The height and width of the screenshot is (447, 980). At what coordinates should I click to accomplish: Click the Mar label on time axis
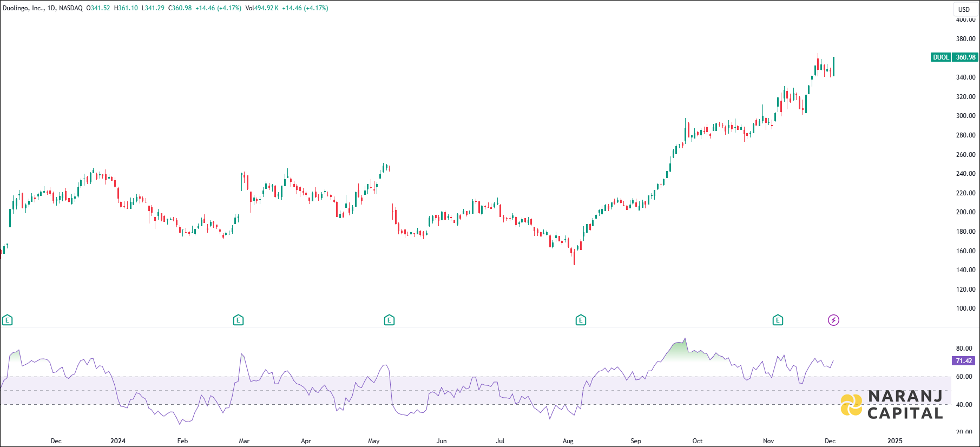click(244, 441)
